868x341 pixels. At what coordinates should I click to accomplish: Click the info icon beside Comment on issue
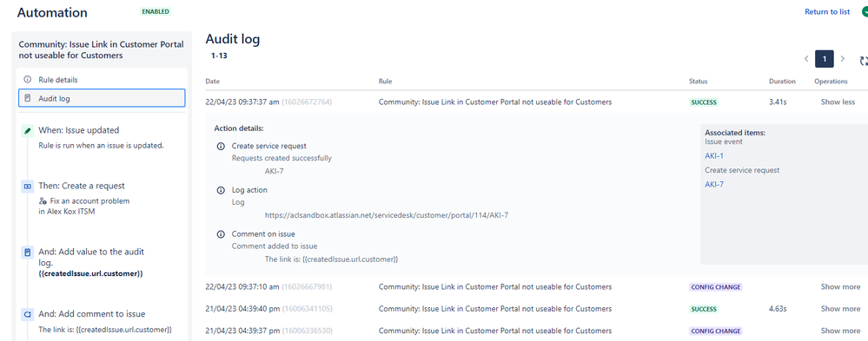coord(221,234)
